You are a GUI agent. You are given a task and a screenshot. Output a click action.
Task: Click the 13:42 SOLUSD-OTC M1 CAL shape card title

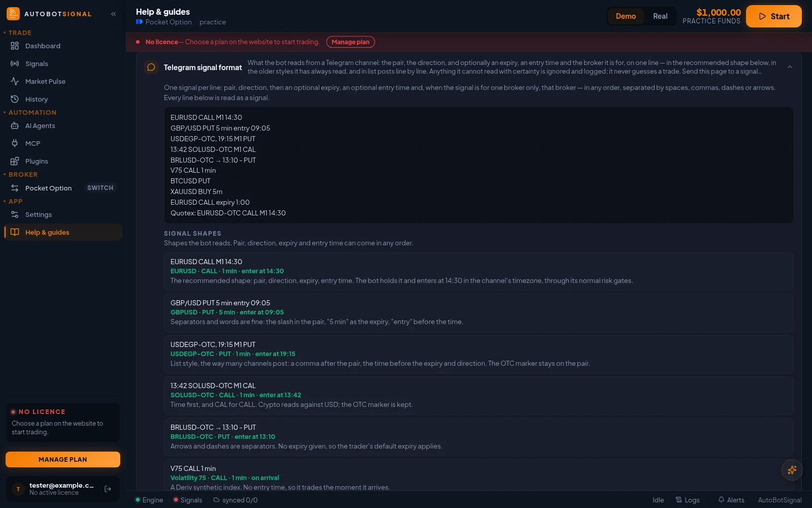point(213,386)
